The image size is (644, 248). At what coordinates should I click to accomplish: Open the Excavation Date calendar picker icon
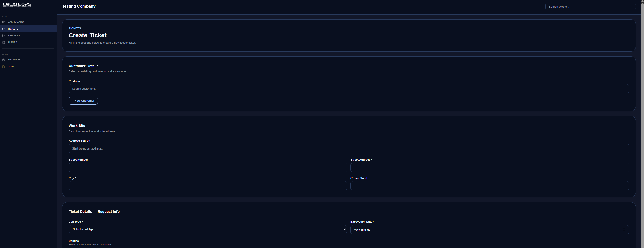click(x=624, y=230)
